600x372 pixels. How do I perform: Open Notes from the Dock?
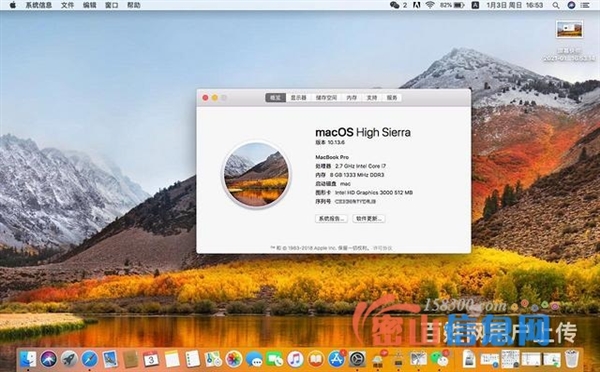pos(172,359)
